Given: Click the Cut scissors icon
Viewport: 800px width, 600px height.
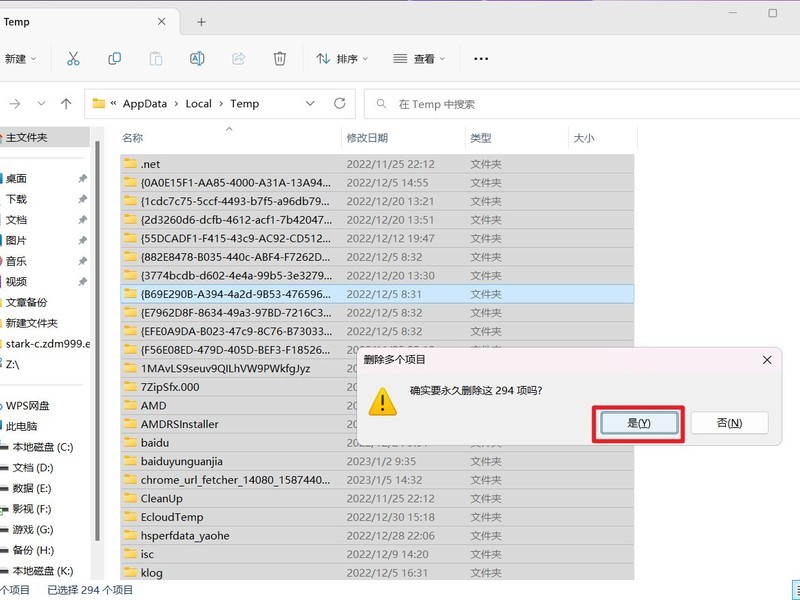Looking at the screenshot, I should point(73,59).
